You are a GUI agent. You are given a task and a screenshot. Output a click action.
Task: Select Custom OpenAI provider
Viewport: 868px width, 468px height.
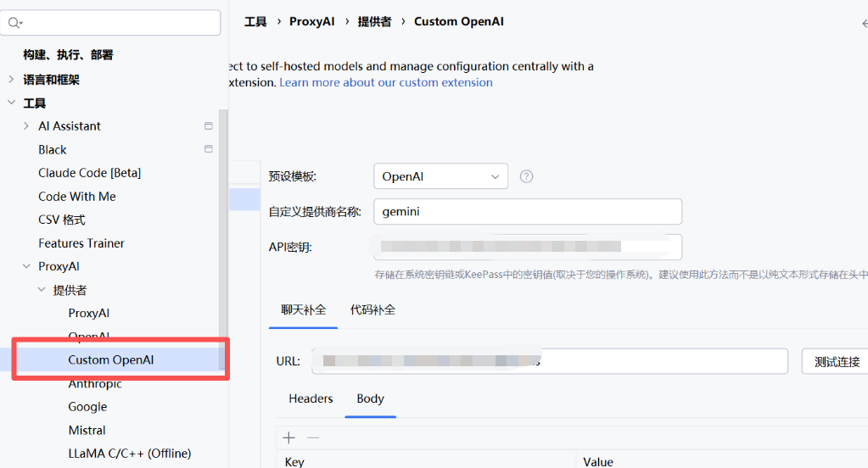click(110, 360)
